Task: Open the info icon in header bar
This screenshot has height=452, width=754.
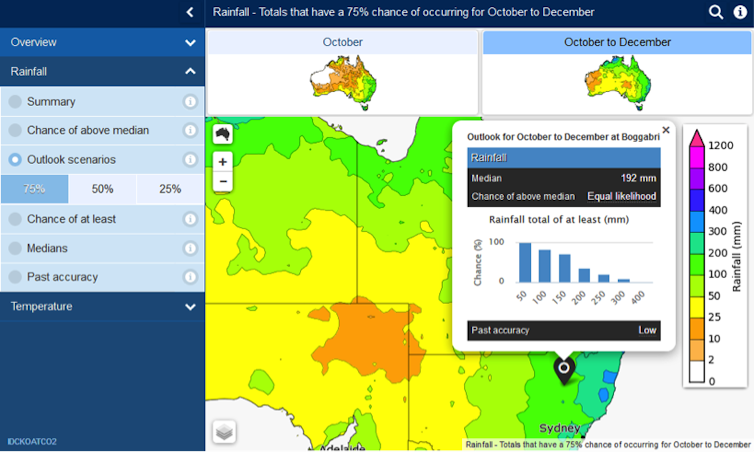Action: tap(740, 12)
